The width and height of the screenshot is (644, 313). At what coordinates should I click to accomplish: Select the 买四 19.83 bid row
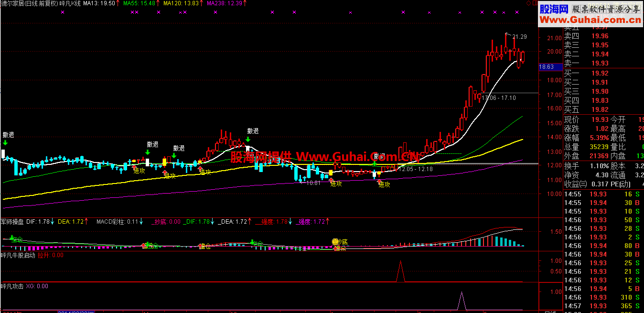click(603, 100)
